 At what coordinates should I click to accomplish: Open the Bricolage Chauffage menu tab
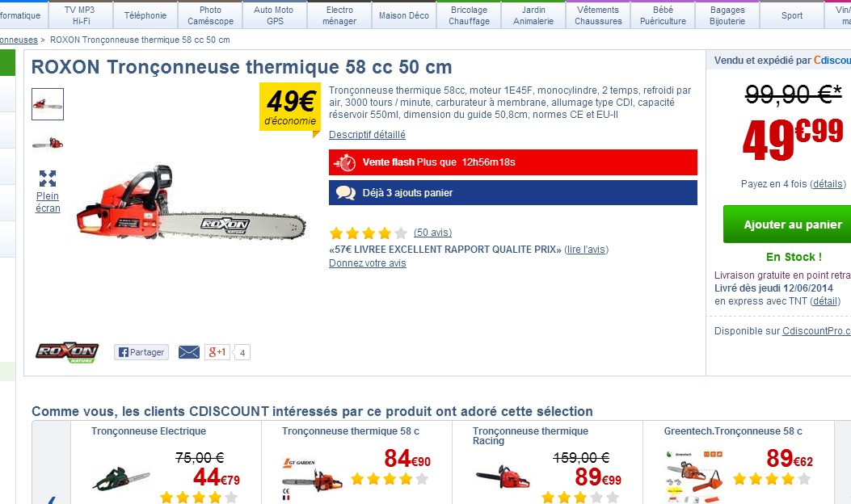tap(469, 15)
